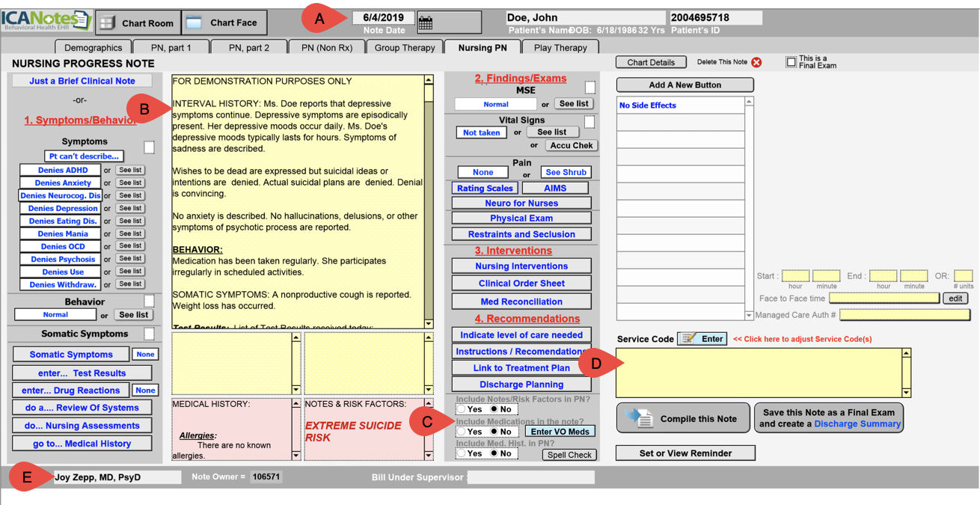
Task: Click the ICANotes logo
Action: 46,20
